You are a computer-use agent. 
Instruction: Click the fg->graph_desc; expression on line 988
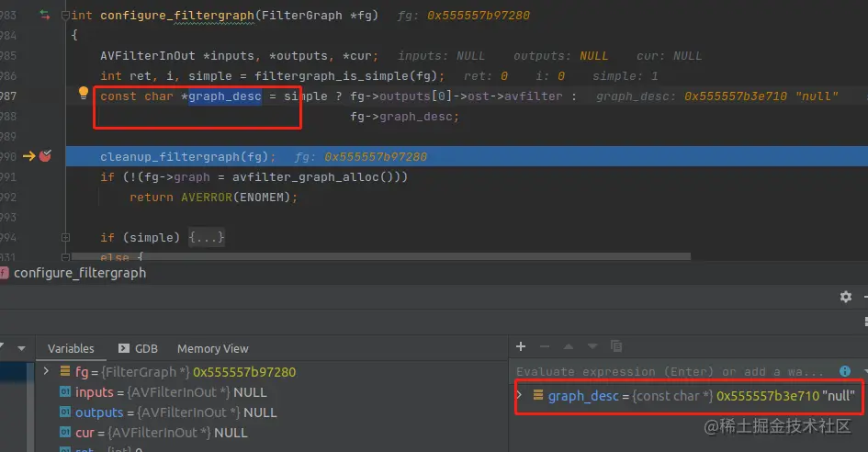(x=405, y=117)
